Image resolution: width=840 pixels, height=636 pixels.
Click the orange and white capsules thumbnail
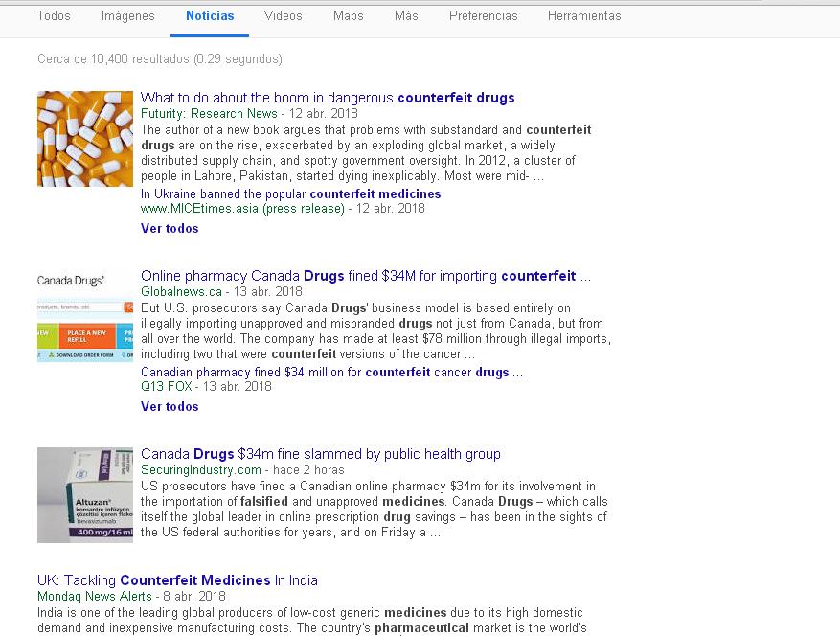85,139
